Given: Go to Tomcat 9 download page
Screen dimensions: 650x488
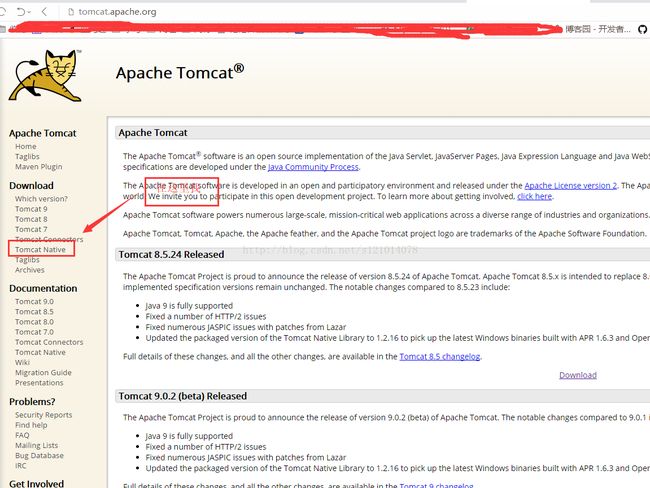Looking at the screenshot, I should [31, 209].
